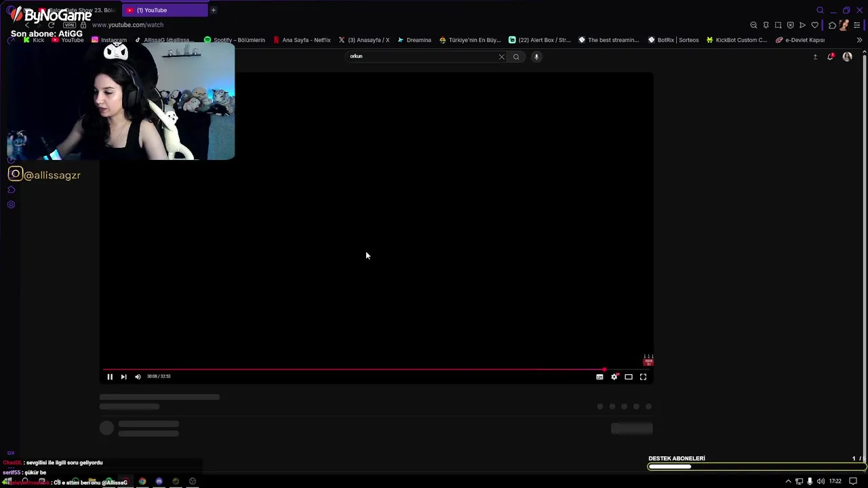This screenshot has height=488, width=868.
Task: Open sidebar settings gear icon
Action: 11,205
